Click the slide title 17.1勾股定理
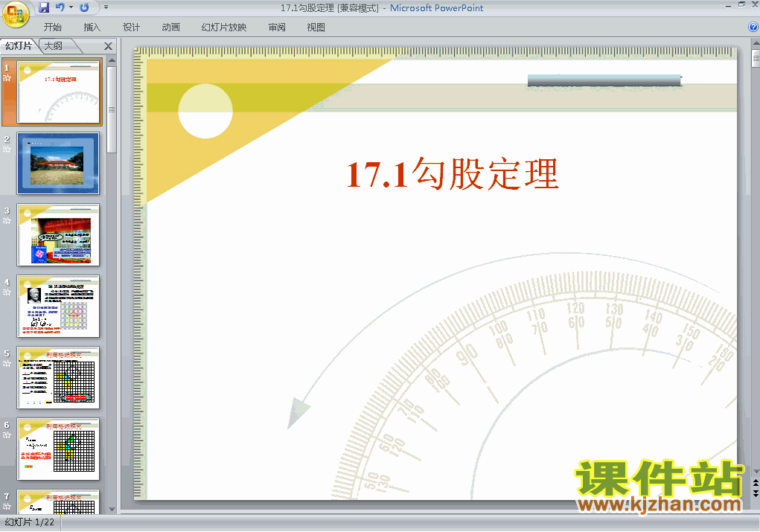The width and height of the screenshot is (760, 532). pyautogui.click(x=453, y=173)
